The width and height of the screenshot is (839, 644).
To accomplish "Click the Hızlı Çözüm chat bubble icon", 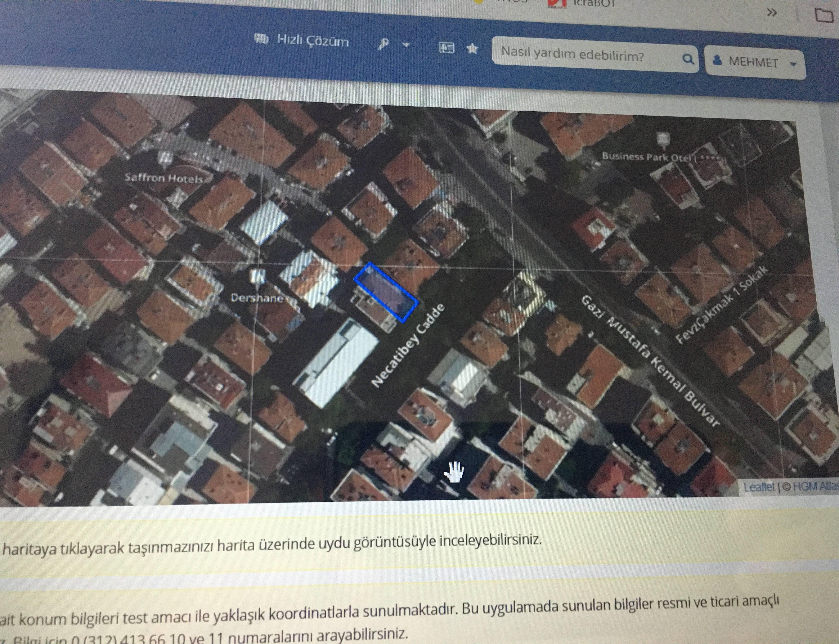I will coord(261,39).
